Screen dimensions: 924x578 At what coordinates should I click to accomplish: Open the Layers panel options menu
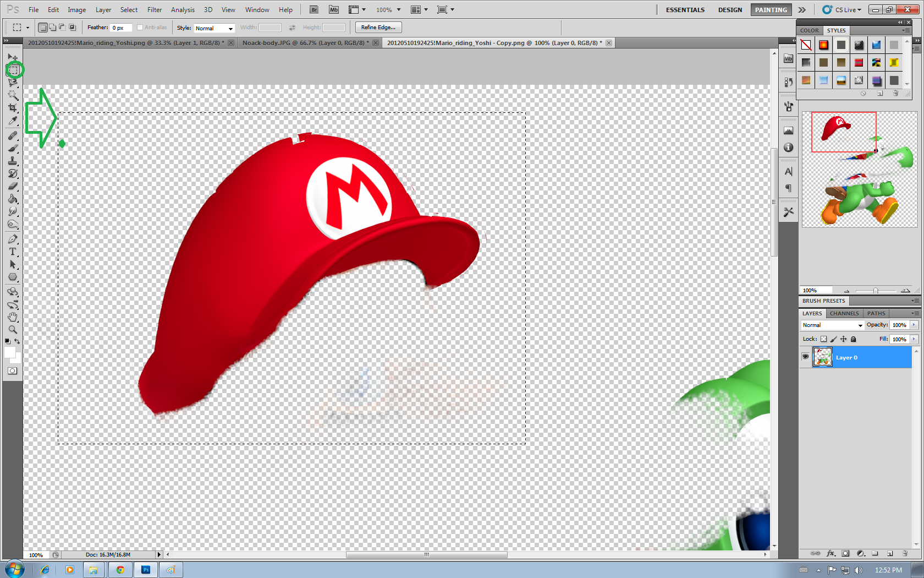(915, 313)
